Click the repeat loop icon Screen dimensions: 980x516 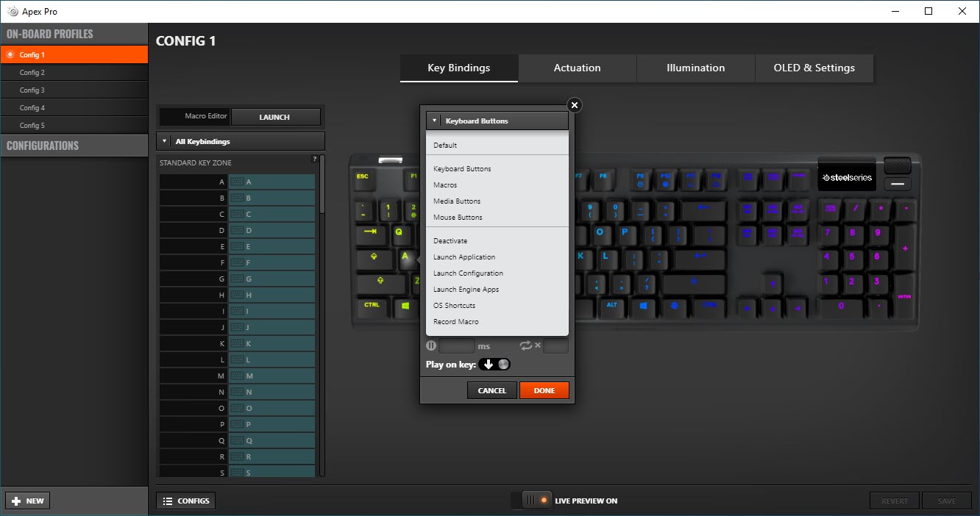point(525,345)
